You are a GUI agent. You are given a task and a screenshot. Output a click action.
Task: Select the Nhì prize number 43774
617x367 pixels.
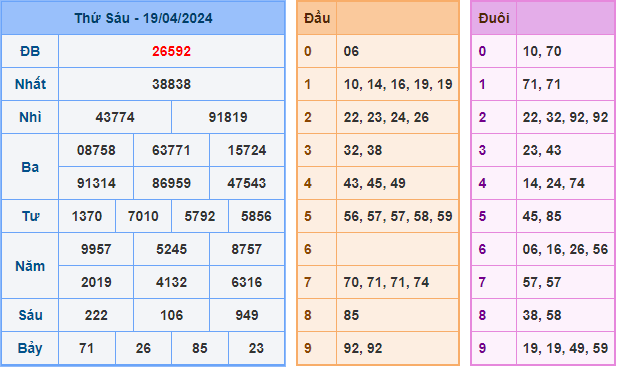coord(115,117)
